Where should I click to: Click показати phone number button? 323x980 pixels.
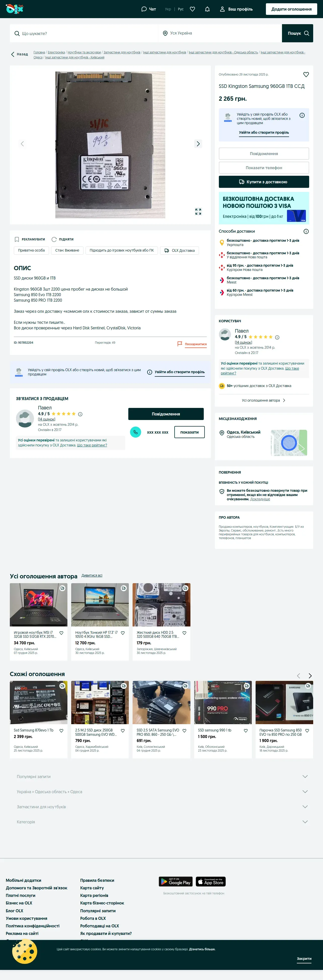(x=189, y=432)
